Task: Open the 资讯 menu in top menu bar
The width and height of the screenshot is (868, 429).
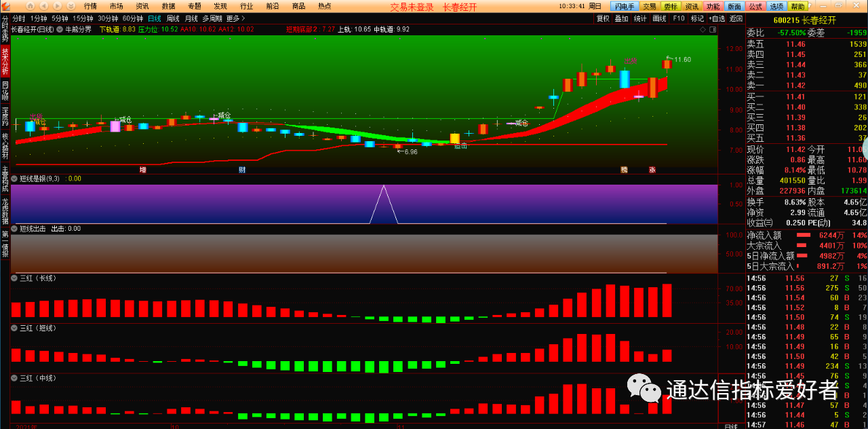Action: tap(142, 6)
